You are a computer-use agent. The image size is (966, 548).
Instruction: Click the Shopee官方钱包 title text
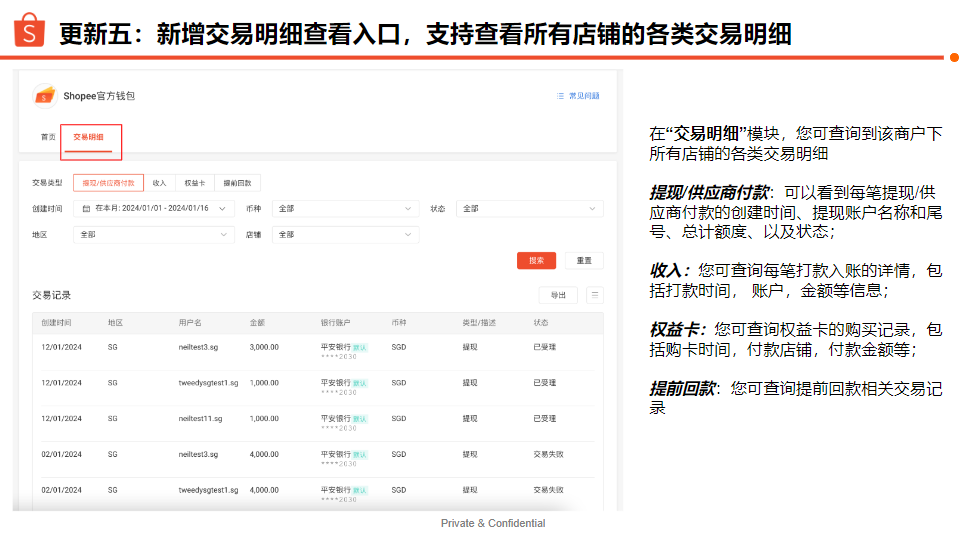(99, 96)
